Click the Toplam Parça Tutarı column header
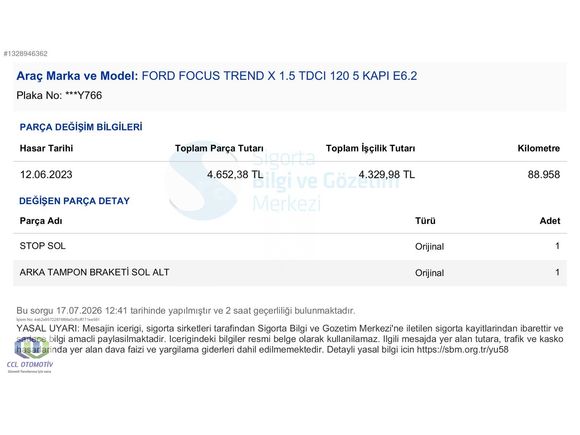Image resolution: width=580 pixels, height=435 pixels. [x=219, y=148]
